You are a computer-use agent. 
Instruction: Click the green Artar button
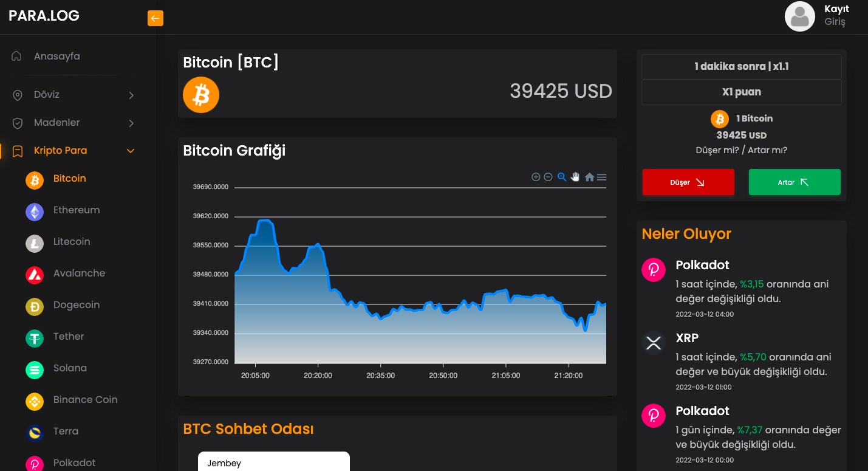795,182
